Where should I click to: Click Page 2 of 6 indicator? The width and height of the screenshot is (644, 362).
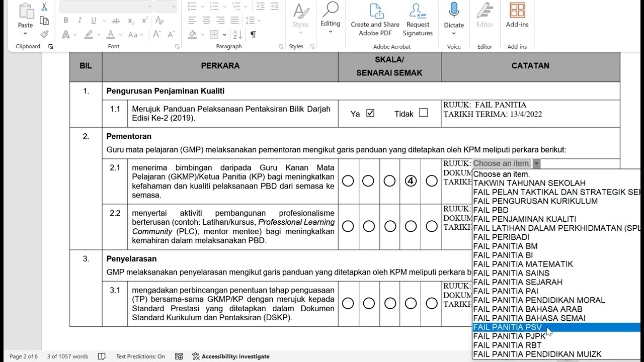(24, 356)
